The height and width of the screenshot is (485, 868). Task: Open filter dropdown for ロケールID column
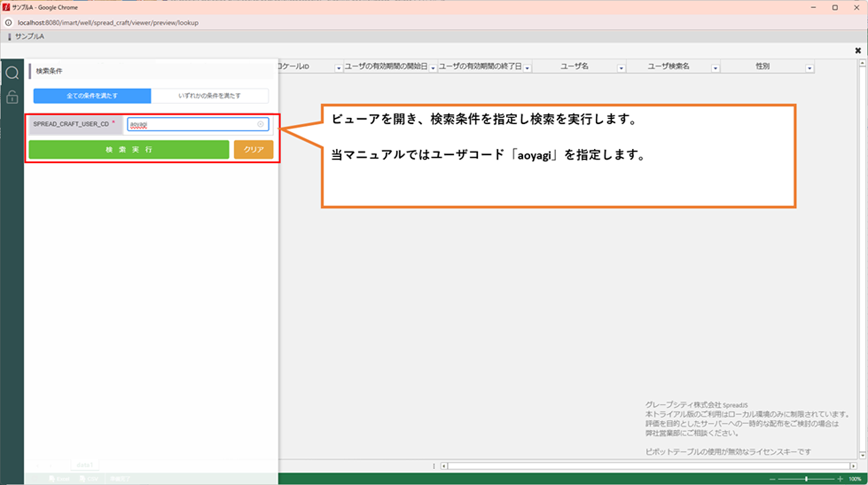(x=338, y=68)
